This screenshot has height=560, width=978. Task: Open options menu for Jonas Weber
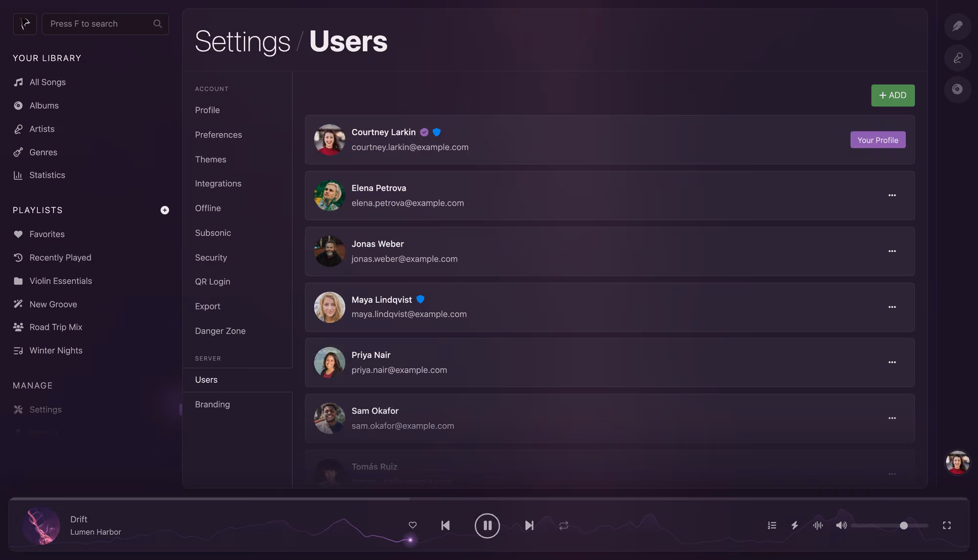(892, 251)
